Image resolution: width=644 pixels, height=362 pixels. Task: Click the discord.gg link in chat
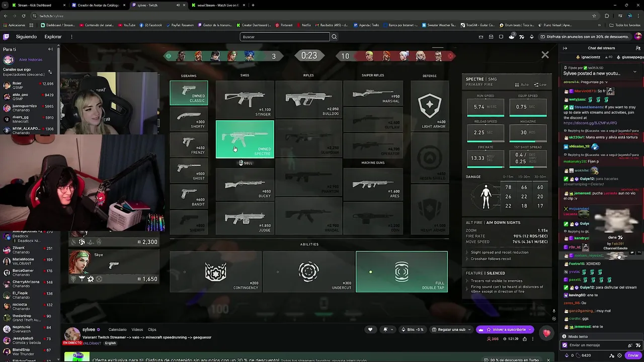(x=590, y=123)
